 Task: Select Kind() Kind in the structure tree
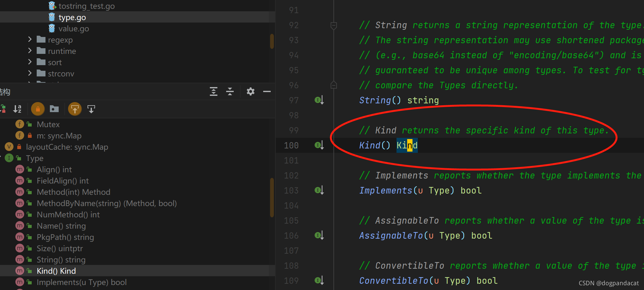pos(56,271)
